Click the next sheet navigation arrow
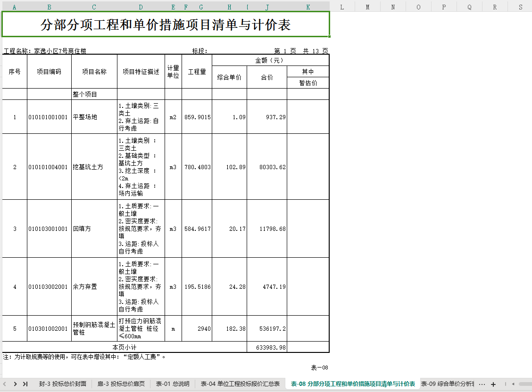The height and width of the screenshot is (392, 532). [15, 384]
